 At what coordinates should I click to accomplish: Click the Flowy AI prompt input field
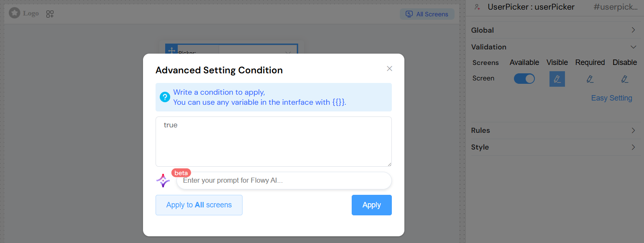[x=284, y=180]
